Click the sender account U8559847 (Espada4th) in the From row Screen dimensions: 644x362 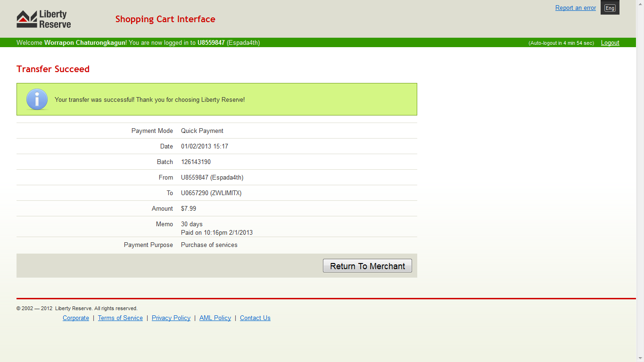pyautogui.click(x=212, y=178)
